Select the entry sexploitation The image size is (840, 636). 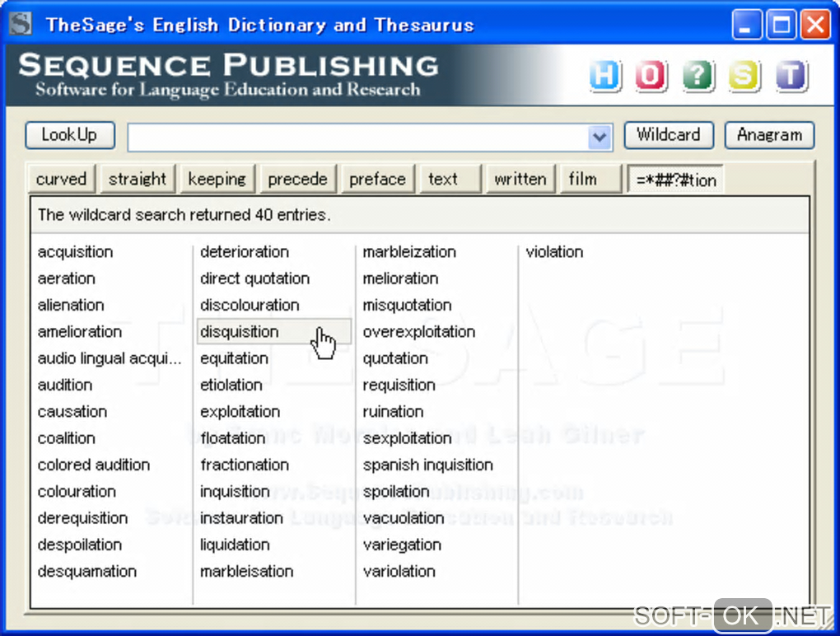tap(407, 438)
